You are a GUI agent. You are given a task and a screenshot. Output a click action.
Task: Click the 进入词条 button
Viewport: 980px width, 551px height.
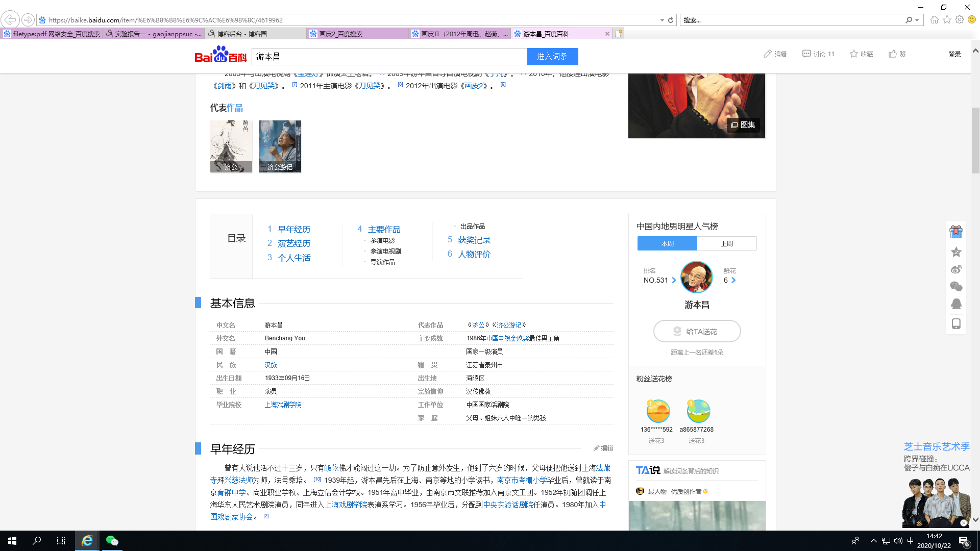[x=552, y=57]
